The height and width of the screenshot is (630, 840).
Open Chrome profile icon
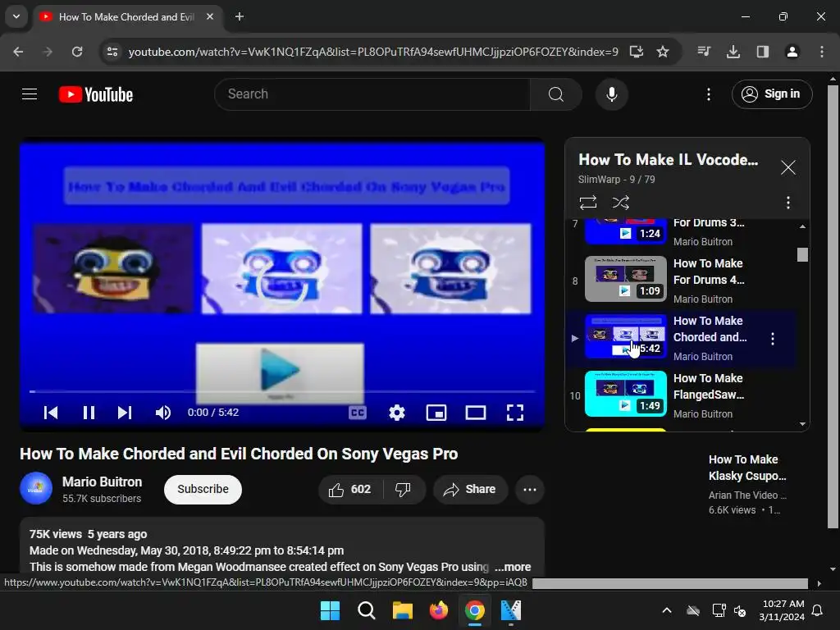tap(792, 52)
